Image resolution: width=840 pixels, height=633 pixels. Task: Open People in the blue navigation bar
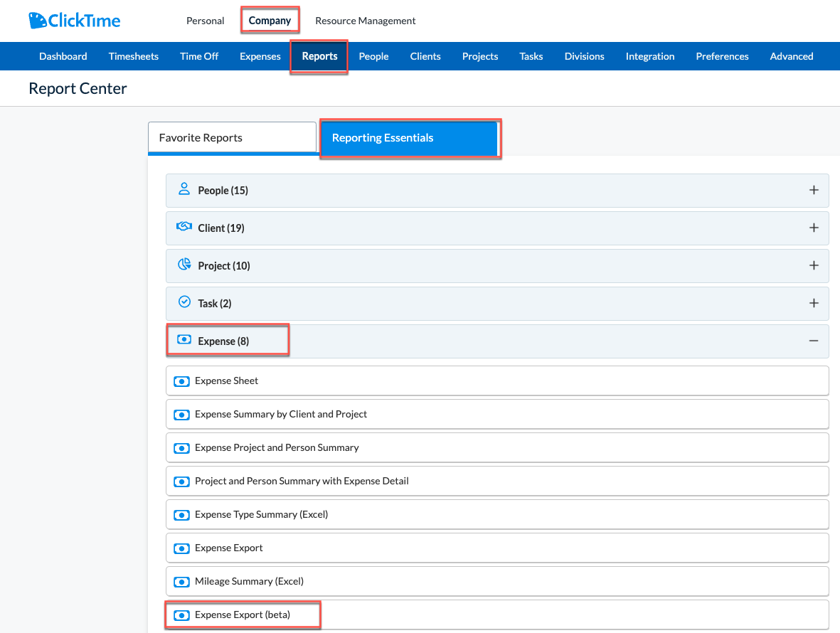373,56
